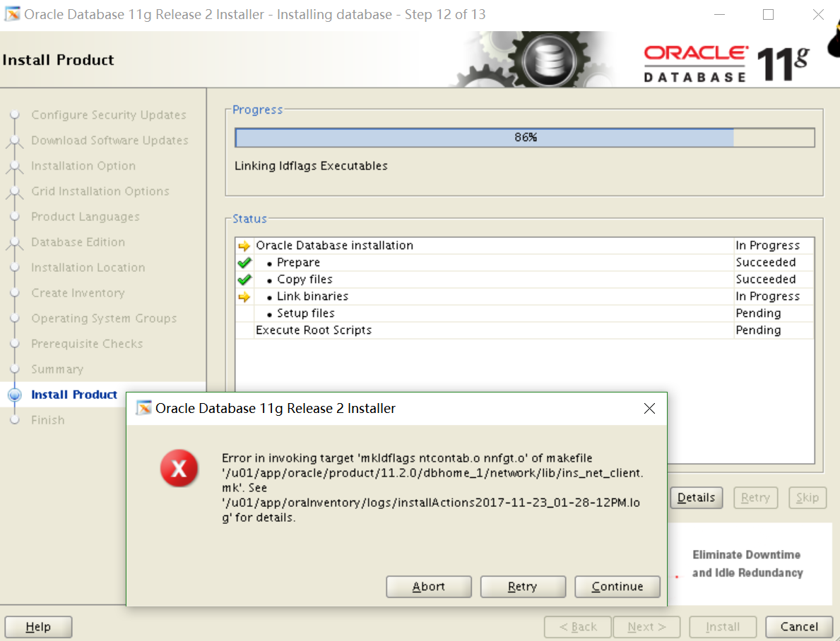Click 'Linking ldflags Executables' status text
Image resolution: width=840 pixels, height=641 pixels.
[311, 166]
